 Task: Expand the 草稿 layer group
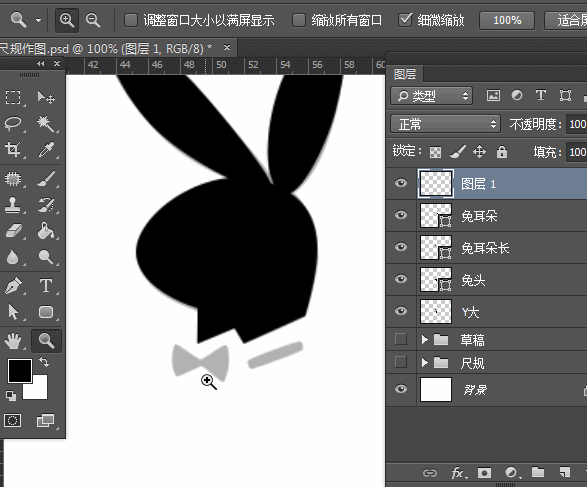425,340
